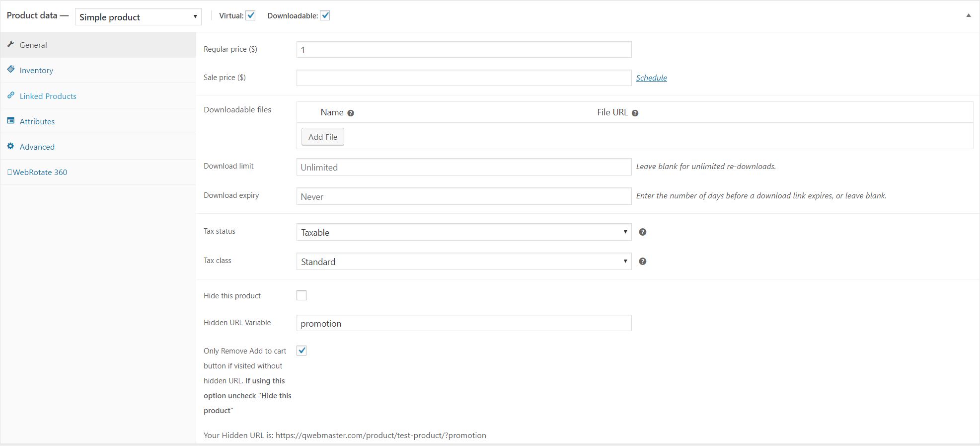Image resolution: width=980 pixels, height=446 pixels.
Task: Click the help icon next to Name column
Action: click(351, 113)
